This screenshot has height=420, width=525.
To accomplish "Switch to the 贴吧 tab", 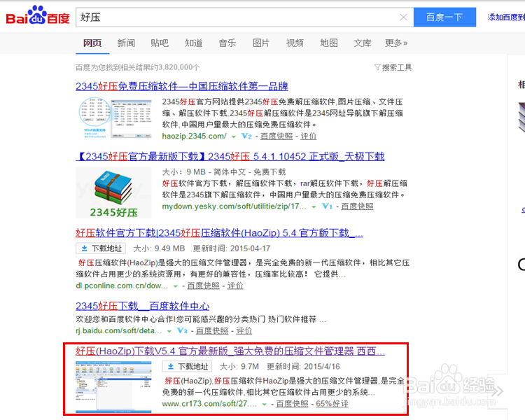I will click(160, 43).
